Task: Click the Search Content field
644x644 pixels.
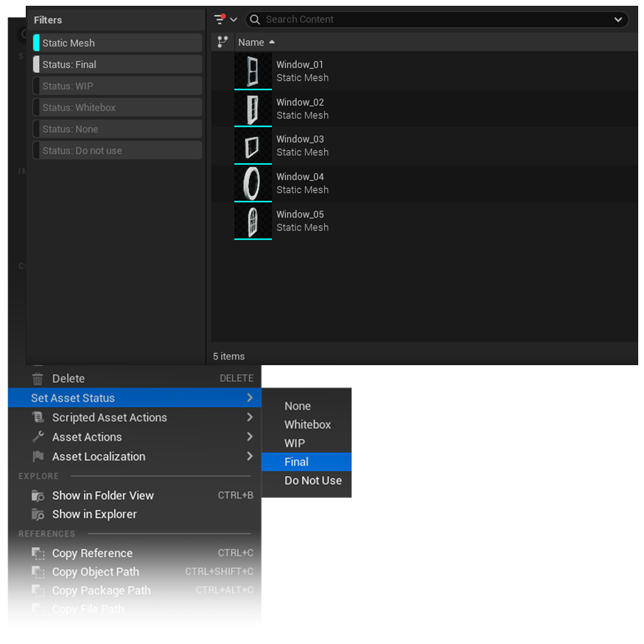Action: tap(431, 19)
